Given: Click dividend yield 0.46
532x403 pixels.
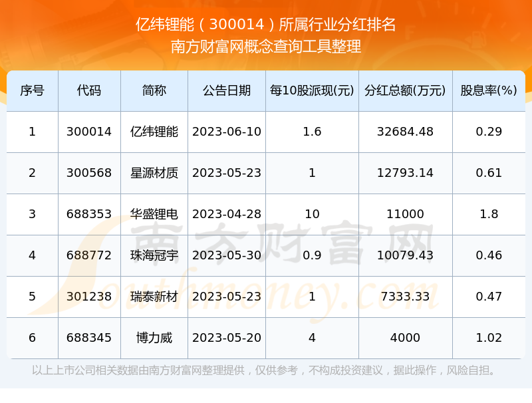Looking at the screenshot, I should click(x=489, y=255).
